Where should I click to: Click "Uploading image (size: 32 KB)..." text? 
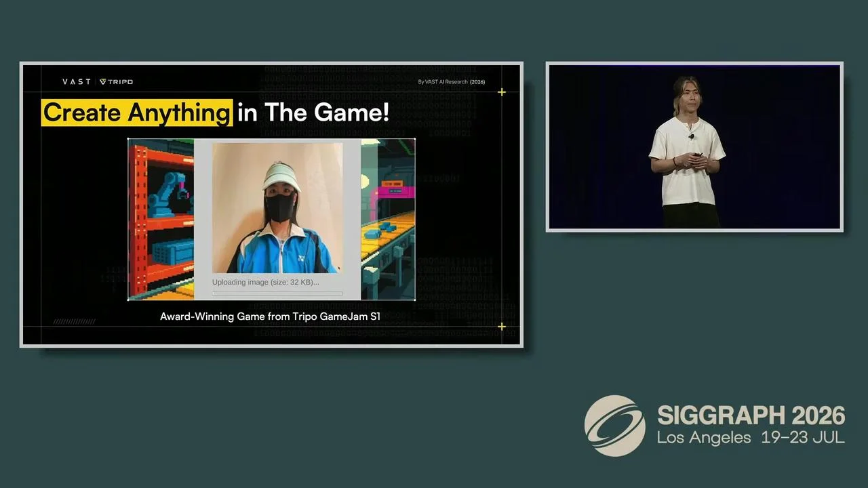(x=265, y=282)
